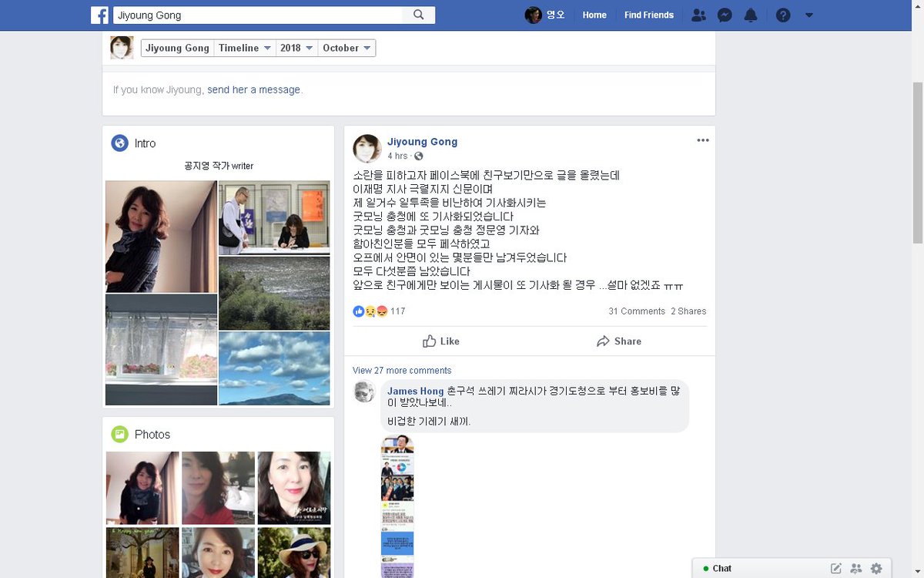Viewport: 924px width, 578px height.
Task: Click the Like reaction emoji icon
Action: pyautogui.click(x=358, y=311)
